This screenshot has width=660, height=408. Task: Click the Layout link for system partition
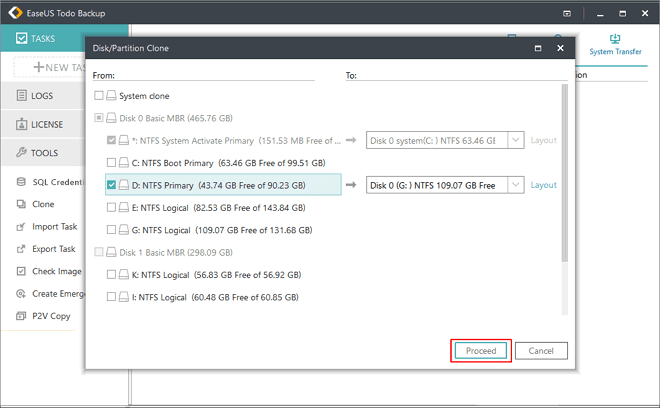tap(543, 140)
